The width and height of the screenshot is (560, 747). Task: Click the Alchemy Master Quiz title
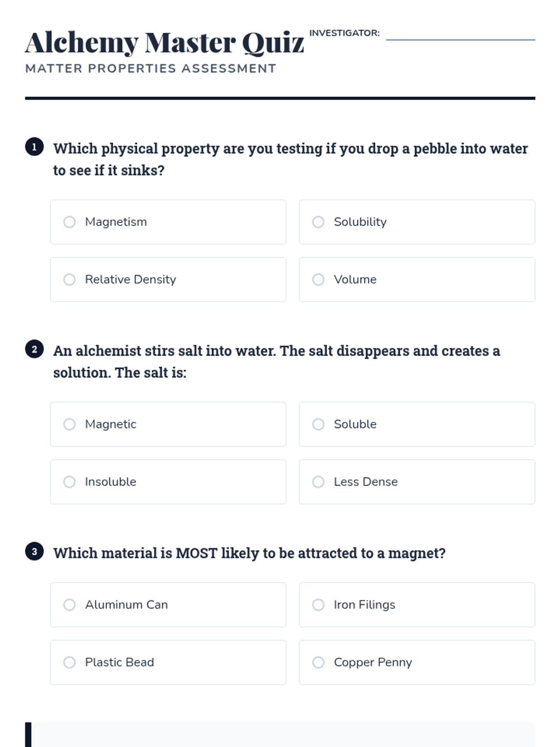pos(164,43)
